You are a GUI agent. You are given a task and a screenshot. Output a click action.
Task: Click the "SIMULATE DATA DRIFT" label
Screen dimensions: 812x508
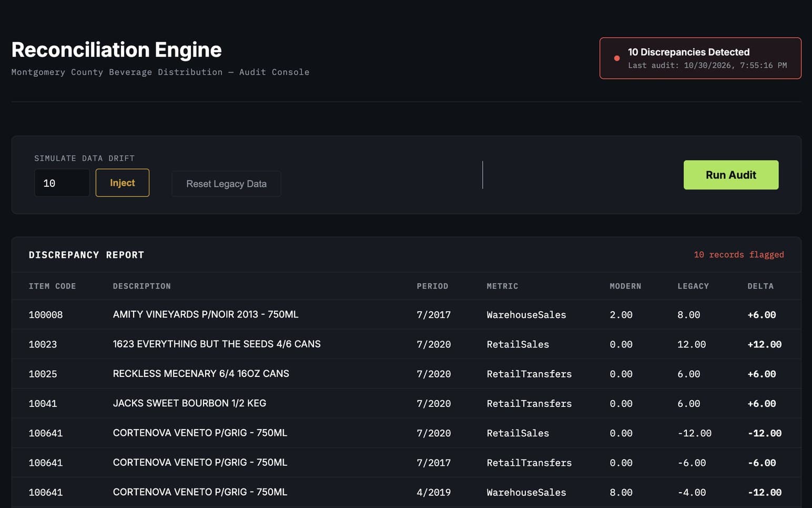[85, 158]
